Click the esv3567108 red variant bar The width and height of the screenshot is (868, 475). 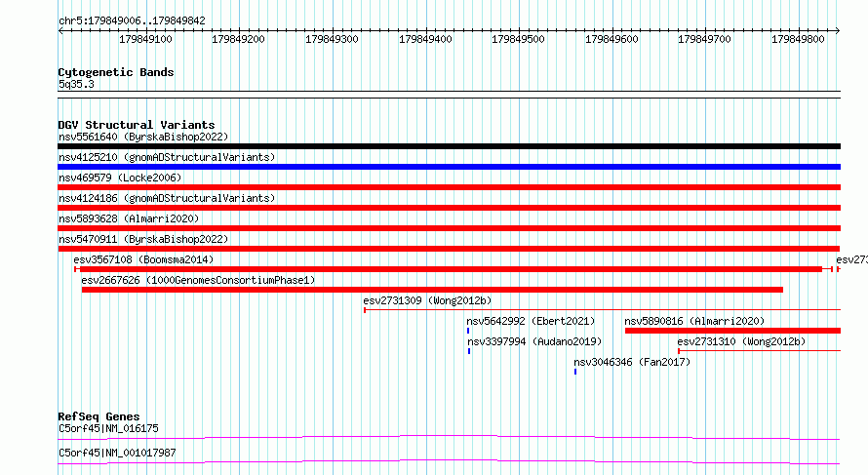click(x=454, y=269)
